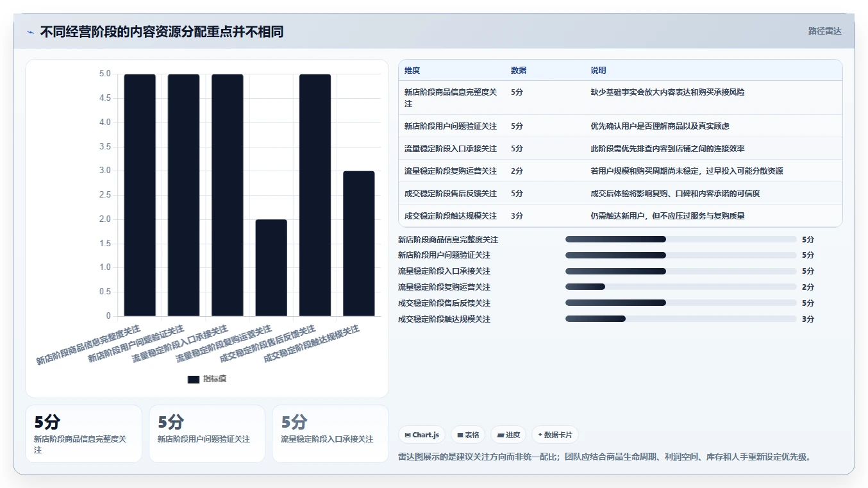Click table cell 缺少基础事实会放大内容表达和购买承接风险
This screenshot has width=868, height=488.
pyautogui.click(x=667, y=92)
